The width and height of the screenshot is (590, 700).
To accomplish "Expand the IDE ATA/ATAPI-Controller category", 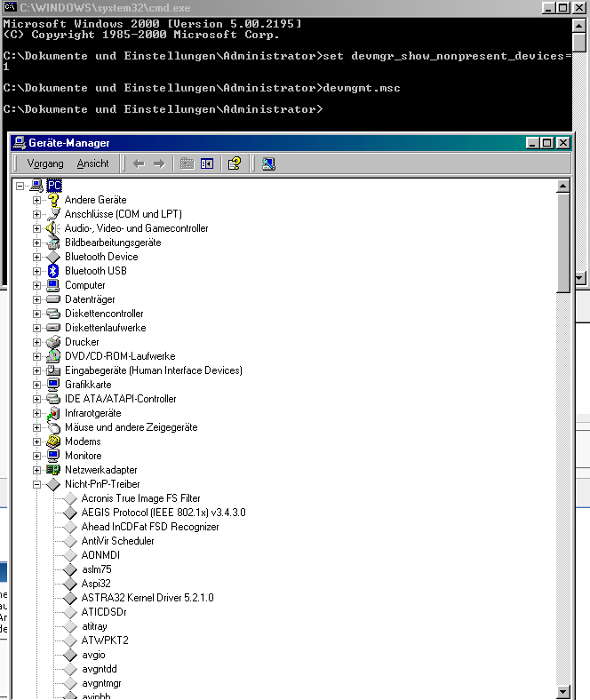I will (x=37, y=399).
